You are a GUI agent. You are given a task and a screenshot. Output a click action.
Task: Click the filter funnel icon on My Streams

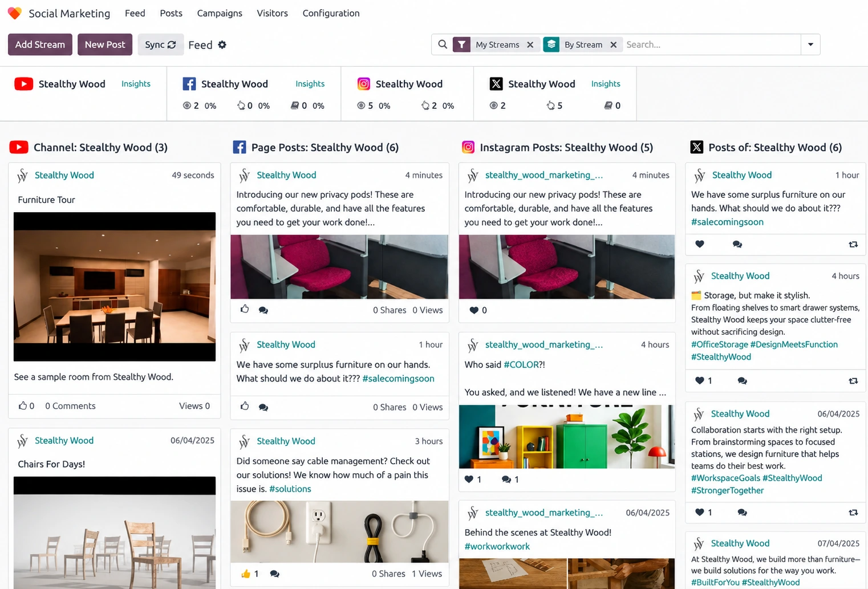461,44
